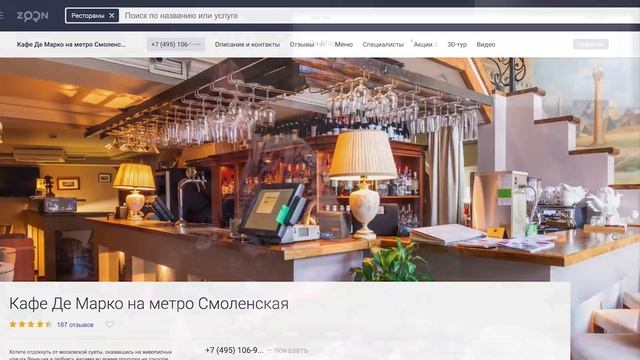
Task: Open the Видео tab
Action: [x=486, y=44]
